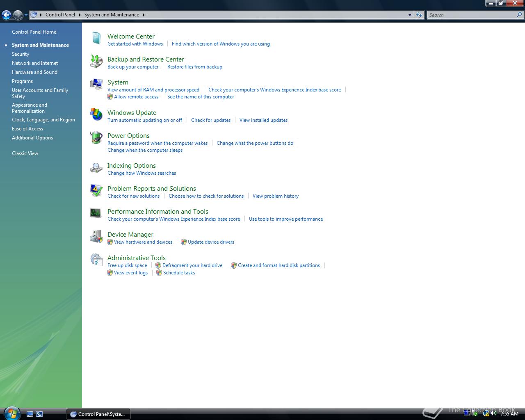Image resolution: width=525 pixels, height=420 pixels.
Task: Expand the Control Panel breadcrumb arrow
Action: [80, 15]
